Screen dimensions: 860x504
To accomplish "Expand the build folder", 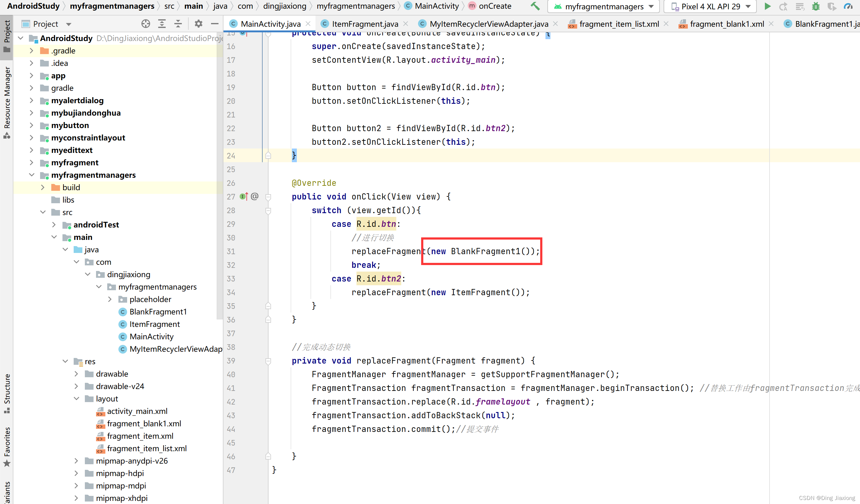I will tap(43, 187).
